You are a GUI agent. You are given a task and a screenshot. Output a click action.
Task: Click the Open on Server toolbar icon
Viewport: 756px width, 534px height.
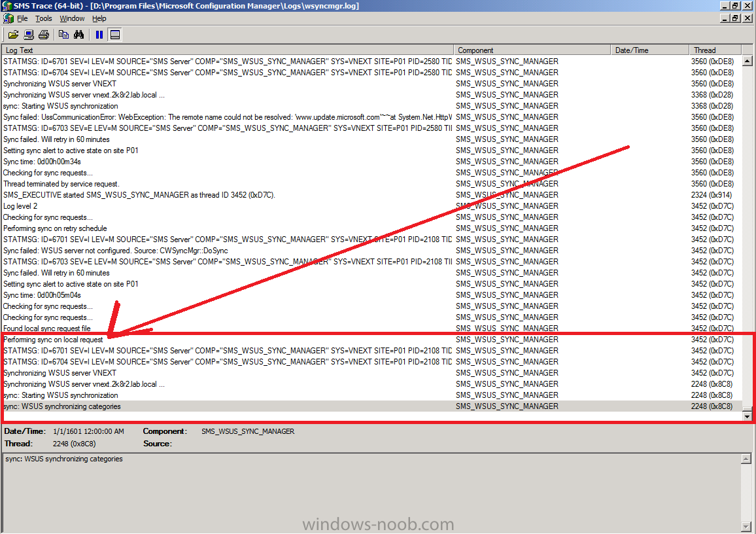click(28, 35)
